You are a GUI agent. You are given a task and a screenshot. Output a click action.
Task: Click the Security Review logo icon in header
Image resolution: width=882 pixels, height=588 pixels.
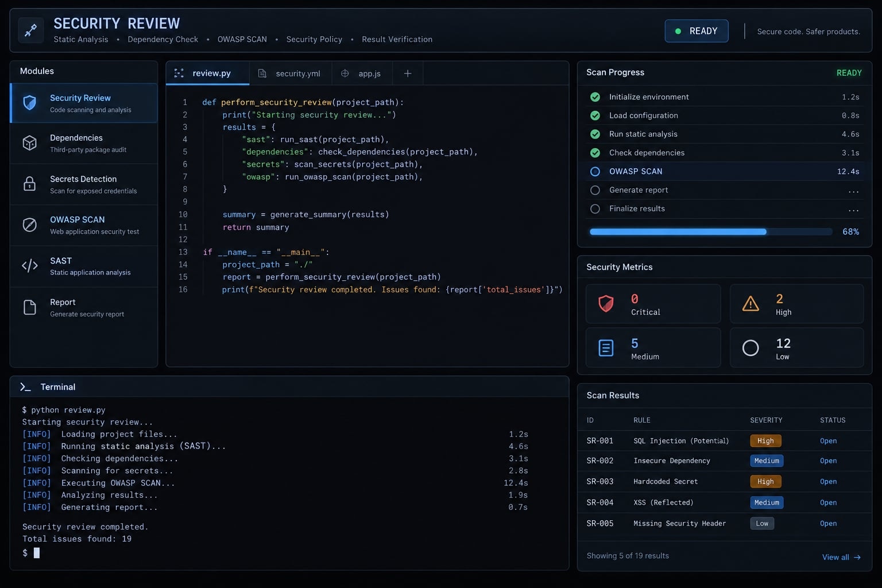click(x=30, y=30)
